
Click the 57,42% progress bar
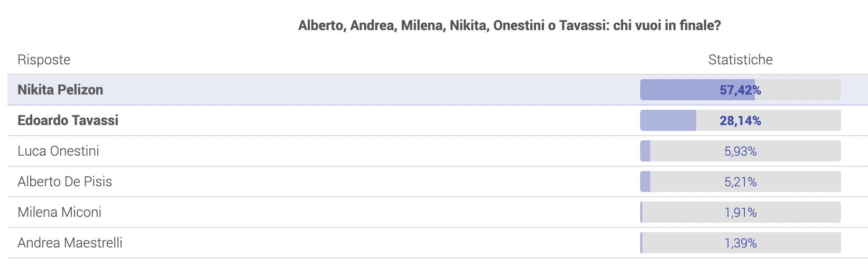pos(740,90)
